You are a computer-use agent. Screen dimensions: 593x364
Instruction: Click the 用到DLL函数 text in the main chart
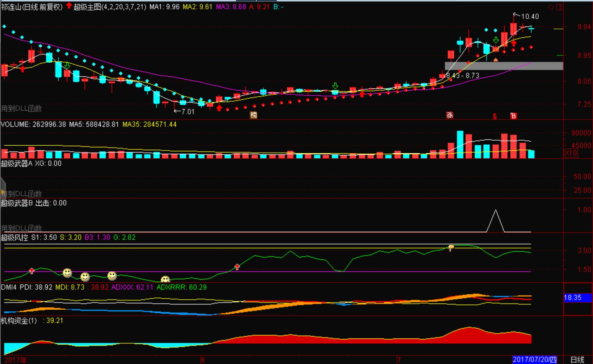click(21, 109)
